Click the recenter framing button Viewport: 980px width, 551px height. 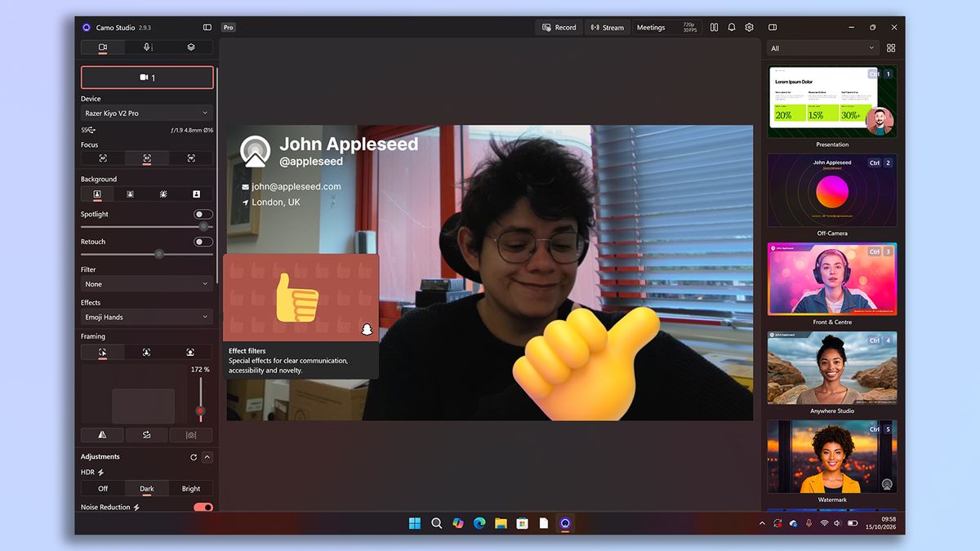coord(191,435)
